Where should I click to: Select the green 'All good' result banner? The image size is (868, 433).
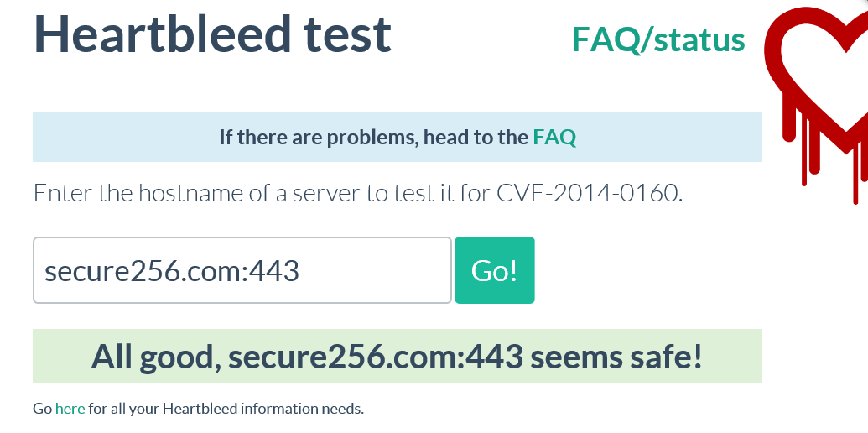[x=398, y=356]
